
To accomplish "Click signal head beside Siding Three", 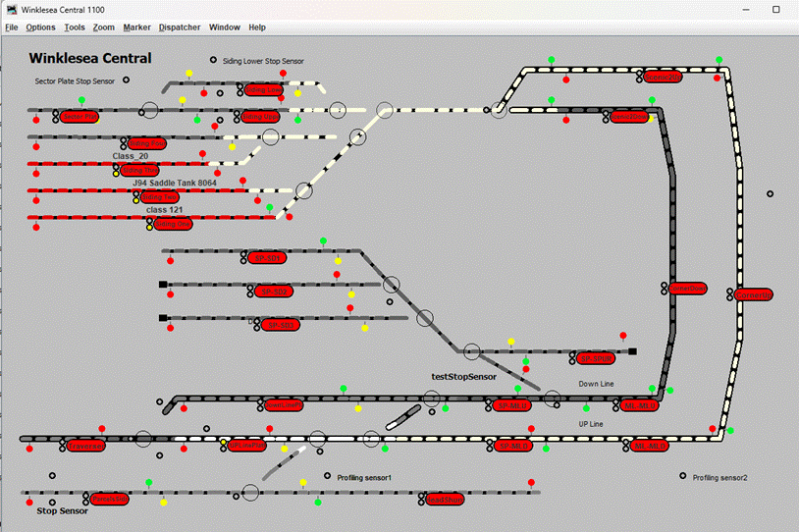I will coord(115,171).
